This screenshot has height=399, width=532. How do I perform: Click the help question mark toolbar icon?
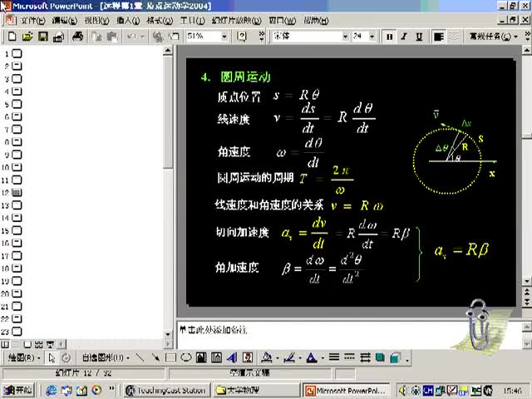coord(241,37)
